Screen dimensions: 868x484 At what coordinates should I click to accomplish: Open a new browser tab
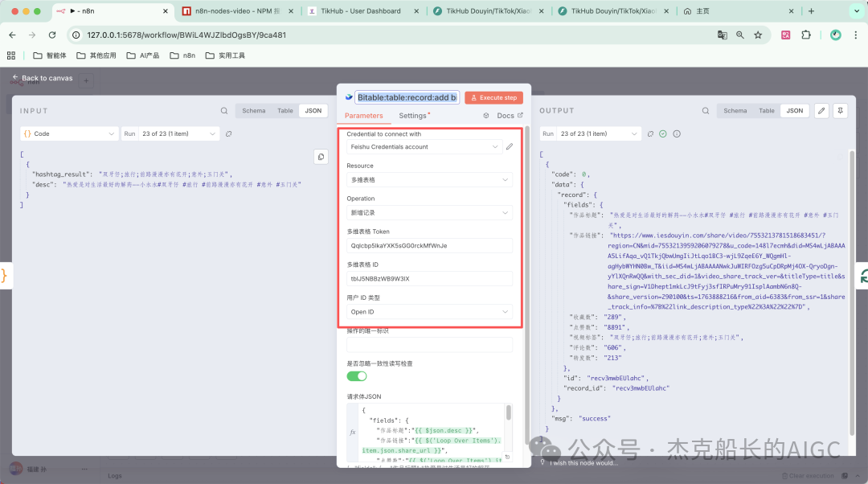pos(811,11)
